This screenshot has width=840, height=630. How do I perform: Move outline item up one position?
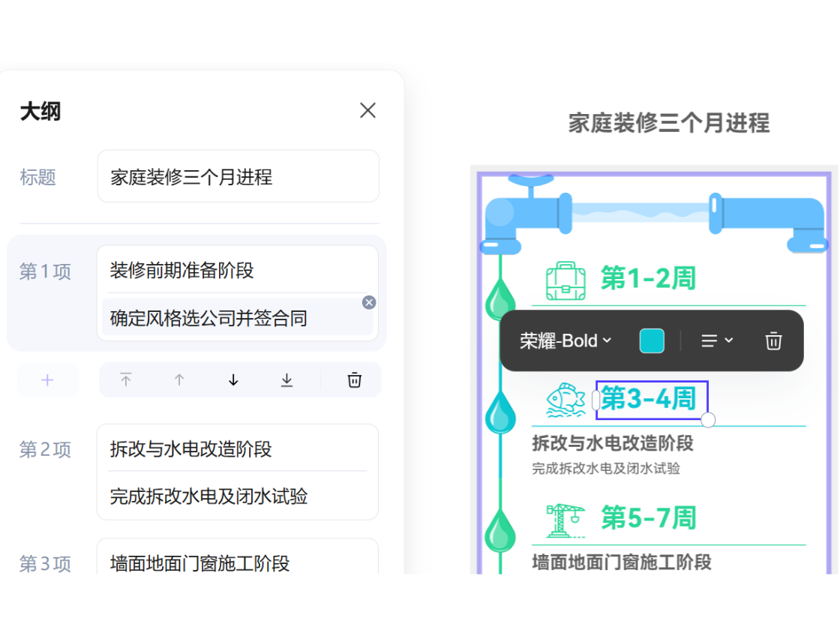coord(179,379)
